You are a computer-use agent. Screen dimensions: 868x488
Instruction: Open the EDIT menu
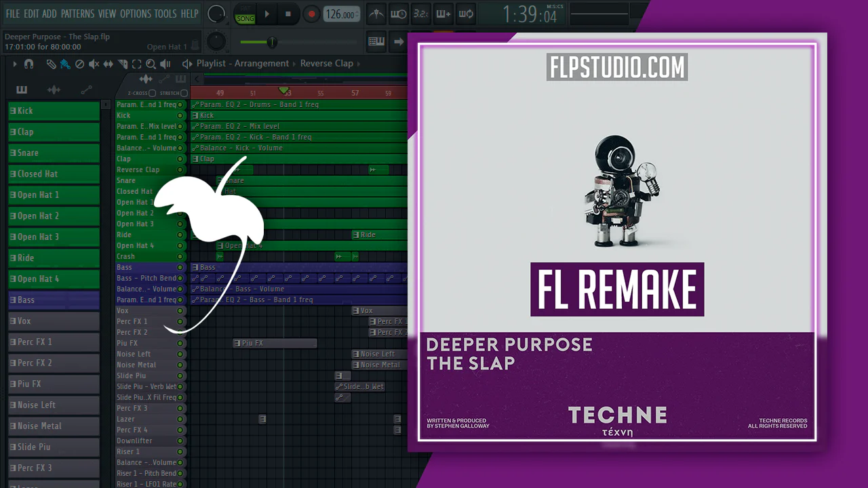[x=31, y=14]
